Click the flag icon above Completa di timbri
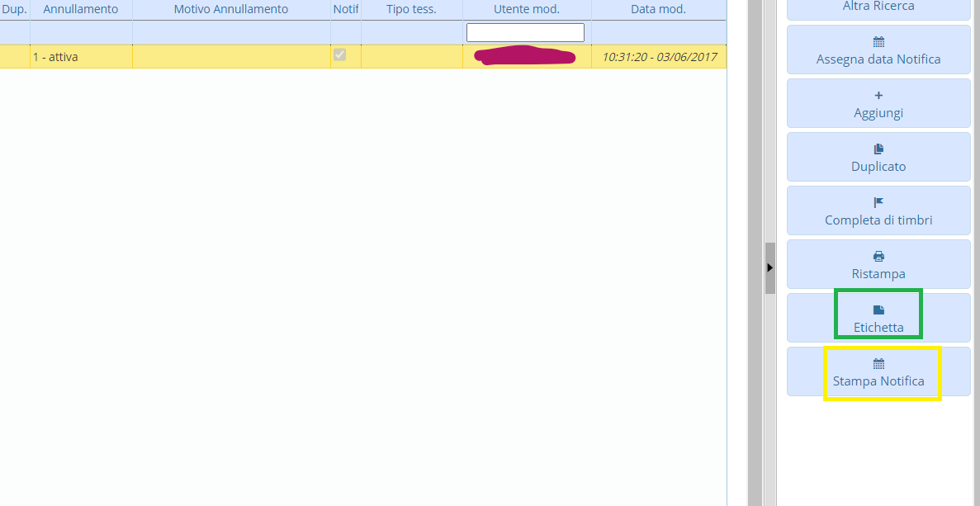Viewport: 980px width, 506px height. (x=878, y=202)
